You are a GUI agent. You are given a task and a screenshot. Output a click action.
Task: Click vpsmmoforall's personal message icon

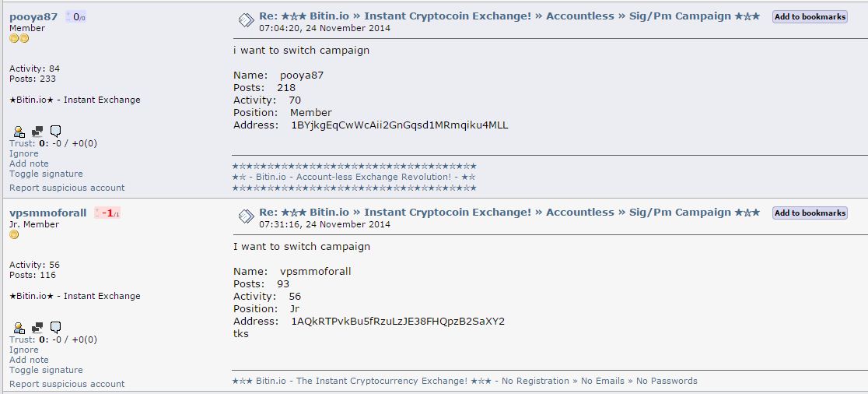(37, 328)
